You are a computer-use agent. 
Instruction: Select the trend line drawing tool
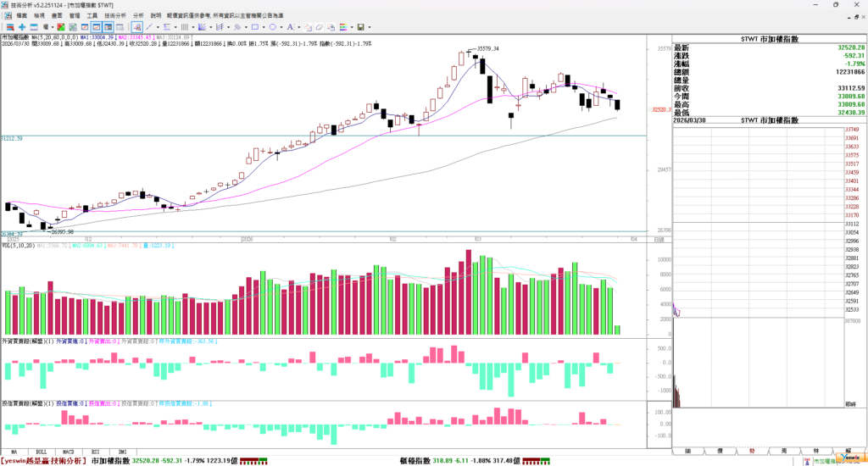149,27
